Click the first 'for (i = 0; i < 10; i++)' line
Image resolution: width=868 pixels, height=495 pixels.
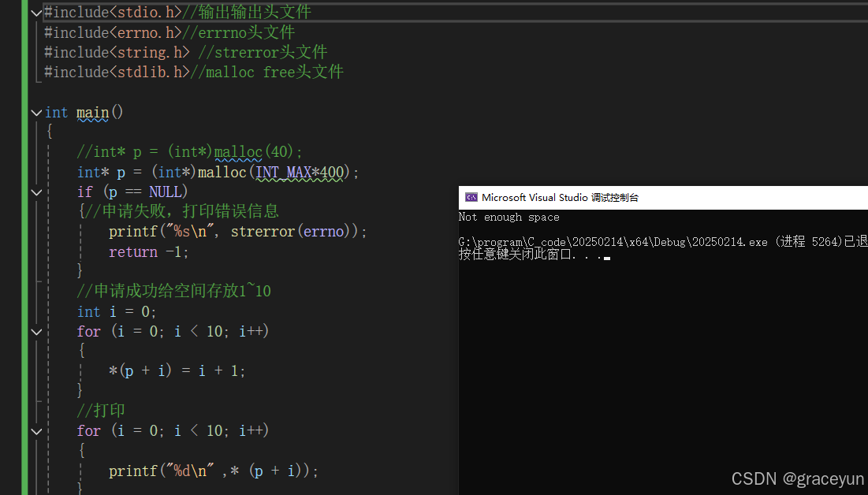pyautogui.click(x=173, y=332)
